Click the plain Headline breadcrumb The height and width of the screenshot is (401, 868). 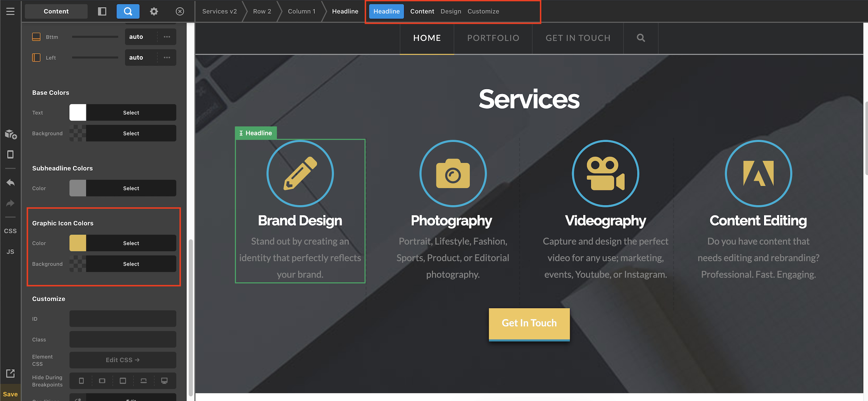(x=345, y=11)
